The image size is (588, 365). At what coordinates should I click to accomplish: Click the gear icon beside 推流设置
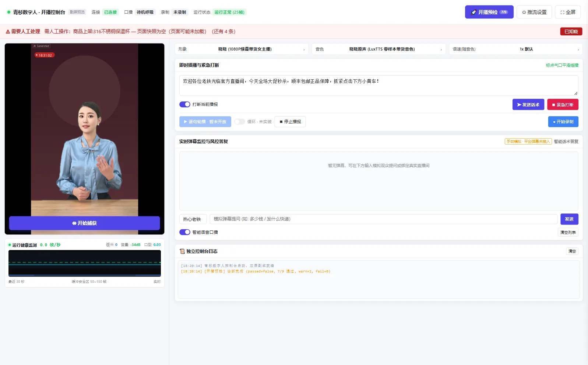tap(524, 12)
